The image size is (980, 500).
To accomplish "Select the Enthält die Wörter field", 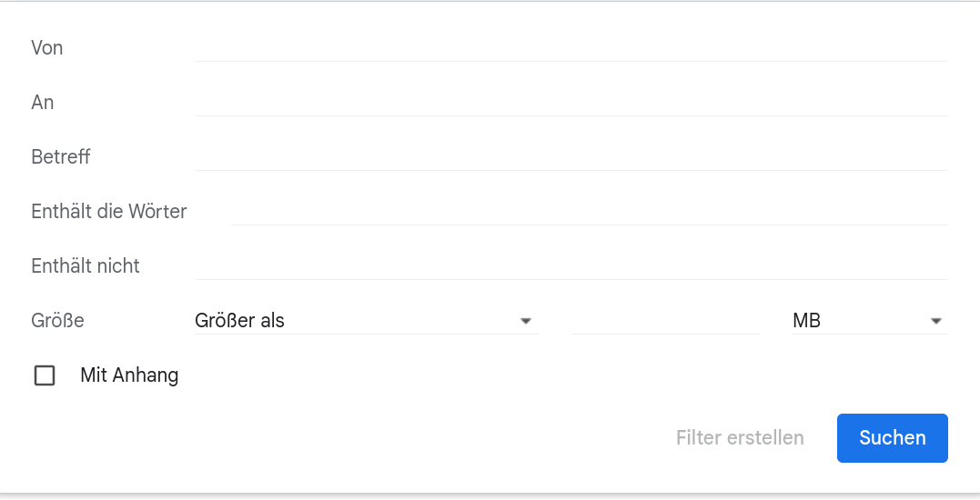I will point(589,211).
